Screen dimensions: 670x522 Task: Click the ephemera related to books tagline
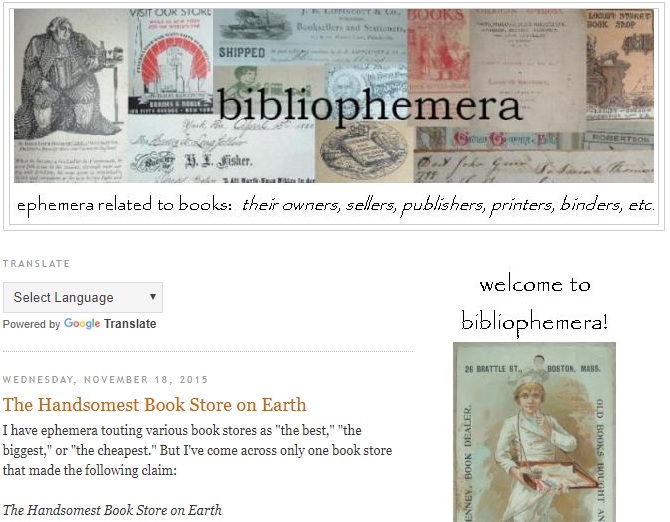pos(335,205)
